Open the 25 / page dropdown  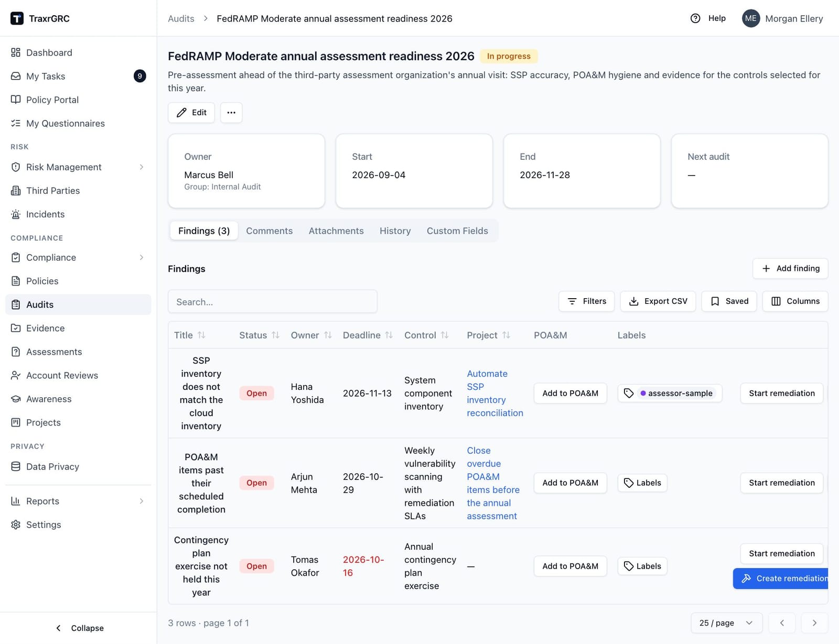726,623
